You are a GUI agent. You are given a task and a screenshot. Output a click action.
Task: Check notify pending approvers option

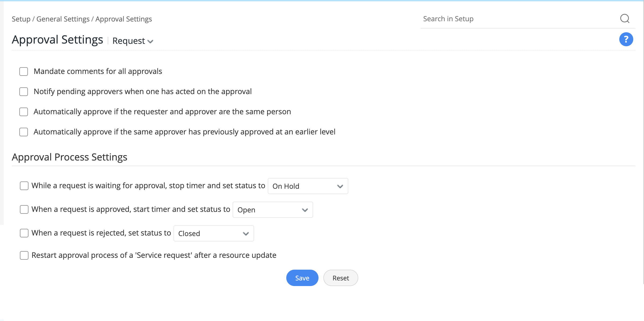[x=24, y=91]
